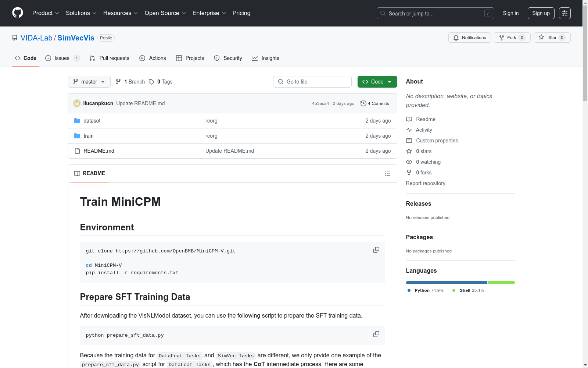Screen dimensions: 588x368
Task: Open the Pull requests tab
Action: (110, 58)
